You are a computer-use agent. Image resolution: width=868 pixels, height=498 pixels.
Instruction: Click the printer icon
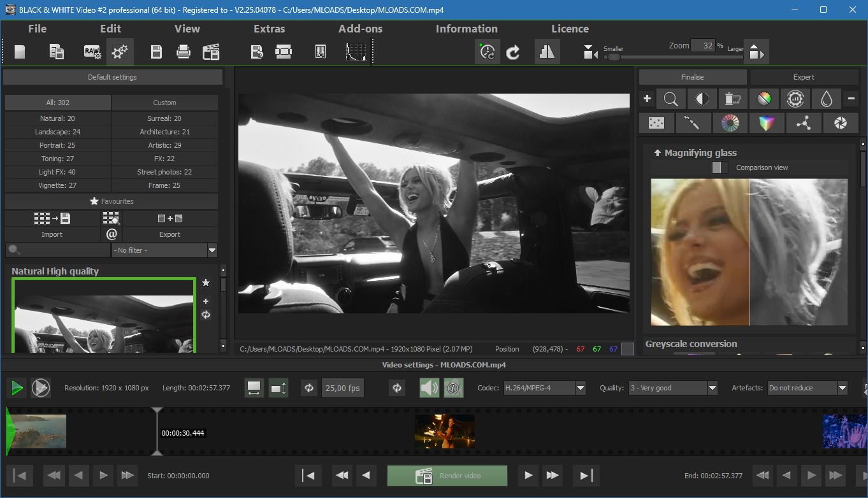(184, 52)
